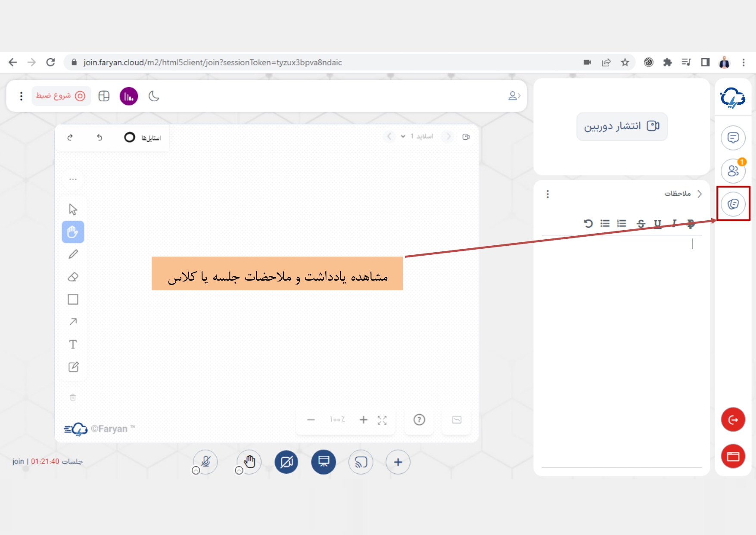Select the pencil drawing tool
This screenshot has height=535, width=756.
click(73, 254)
